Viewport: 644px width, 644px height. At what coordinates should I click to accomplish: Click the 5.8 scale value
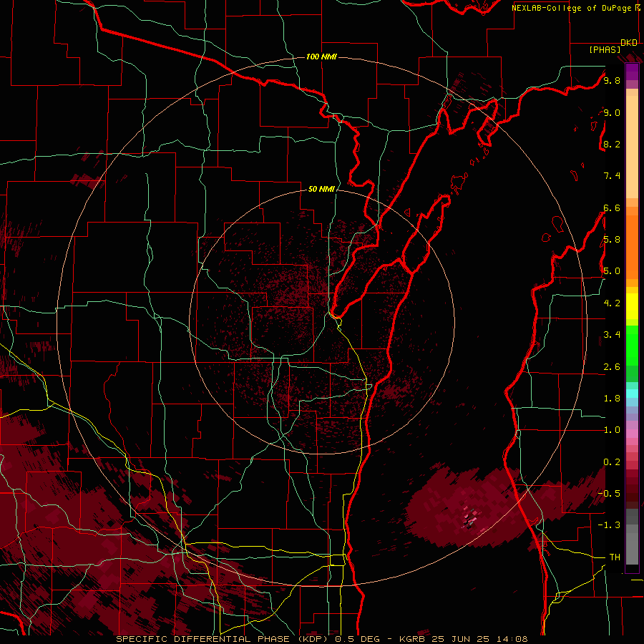coord(612,240)
